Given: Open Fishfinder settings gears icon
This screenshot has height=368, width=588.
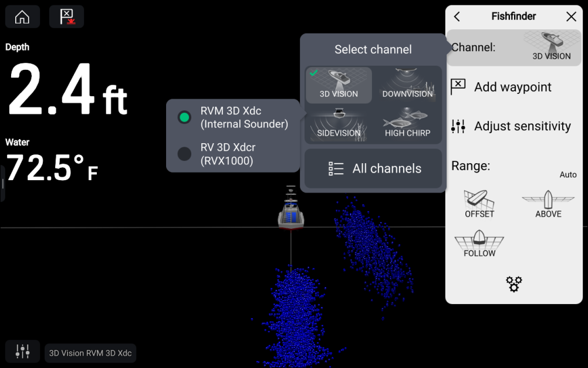Looking at the screenshot, I should (514, 284).
